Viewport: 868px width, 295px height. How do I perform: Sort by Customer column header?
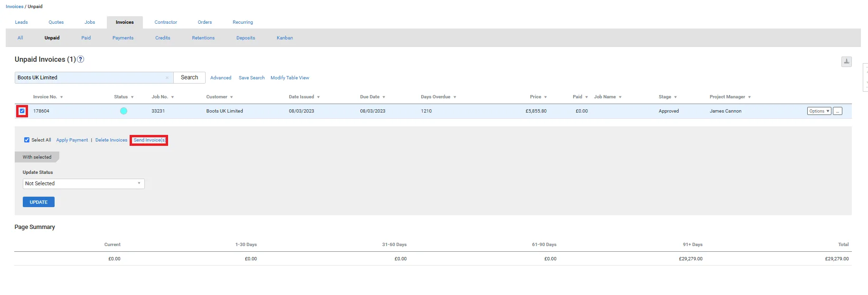[219, 97]
